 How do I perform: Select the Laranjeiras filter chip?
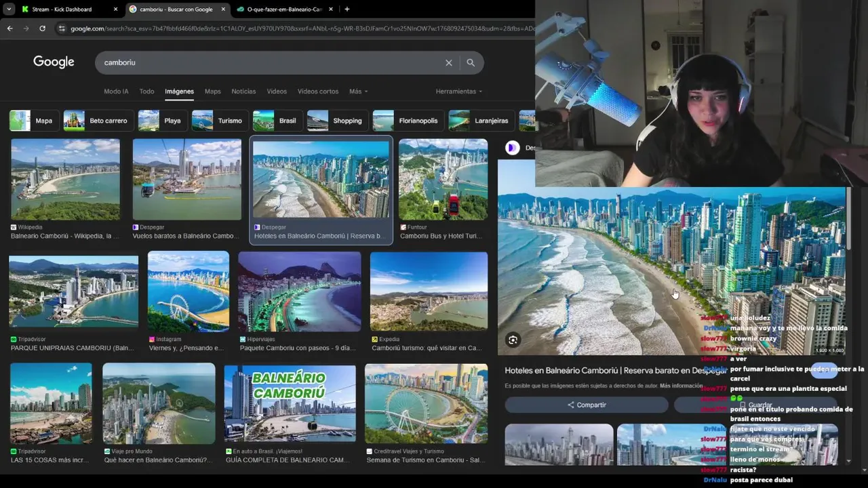click(x=481, y=121)
